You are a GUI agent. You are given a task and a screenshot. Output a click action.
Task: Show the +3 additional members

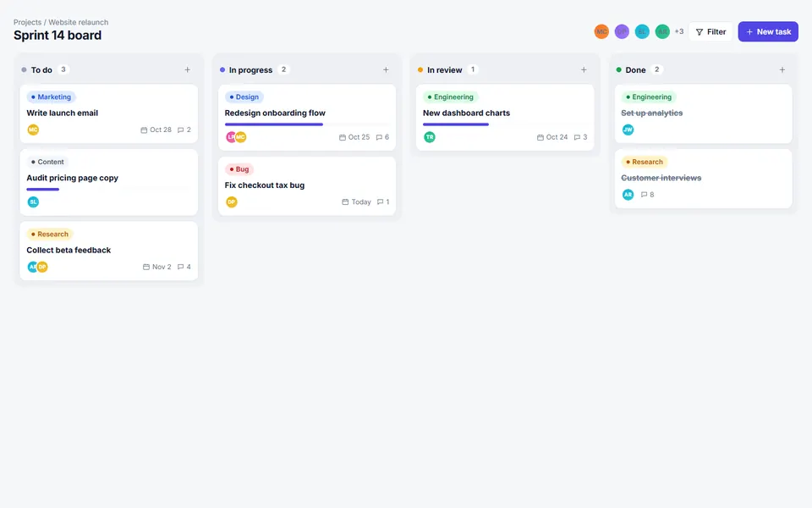(x=679, y=31)
